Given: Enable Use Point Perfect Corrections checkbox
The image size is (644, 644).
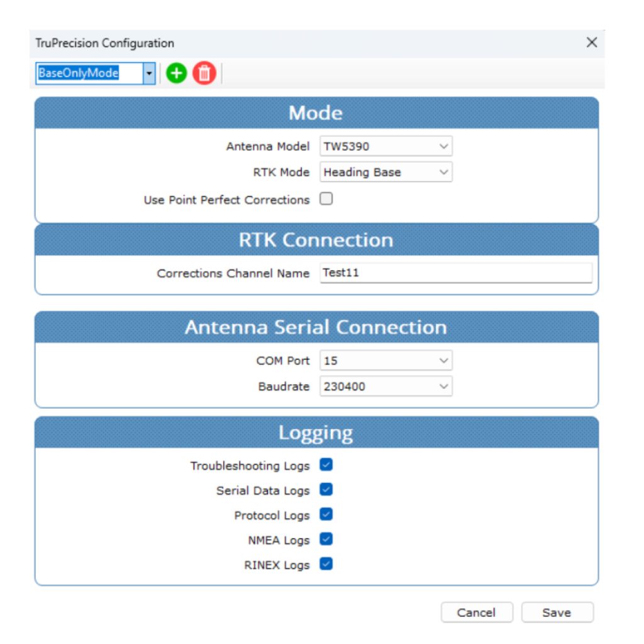Looking at the screenshot, I should [326, 199].
